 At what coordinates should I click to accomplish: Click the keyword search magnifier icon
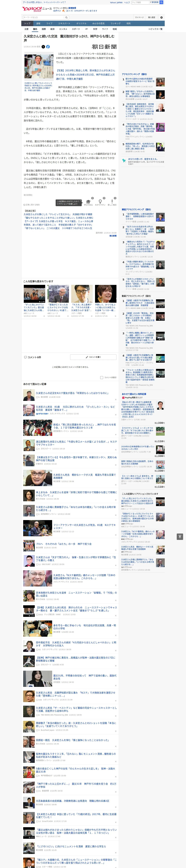tap(66, 17)
